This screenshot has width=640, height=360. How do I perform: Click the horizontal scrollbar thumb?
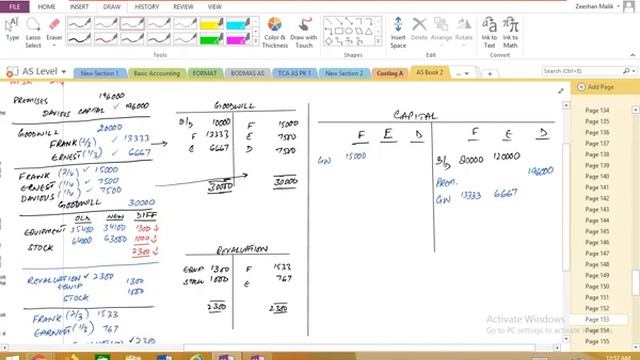click(359, 348)
